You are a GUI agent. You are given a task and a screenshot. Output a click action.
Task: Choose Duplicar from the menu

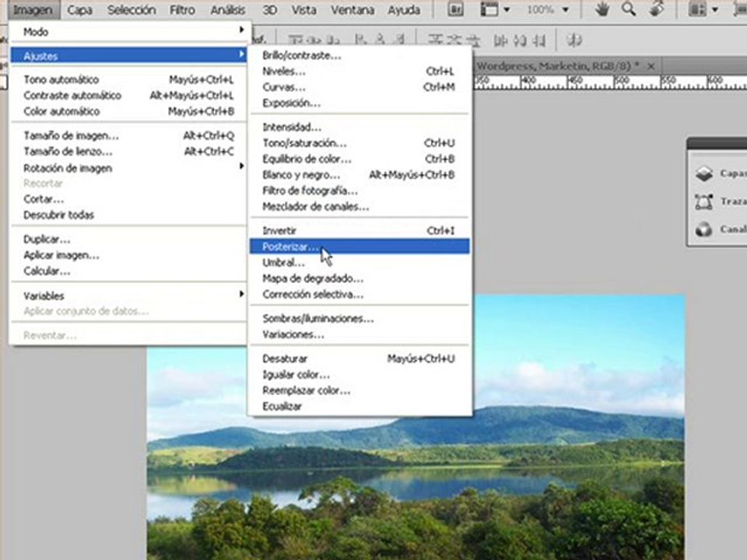128,239
